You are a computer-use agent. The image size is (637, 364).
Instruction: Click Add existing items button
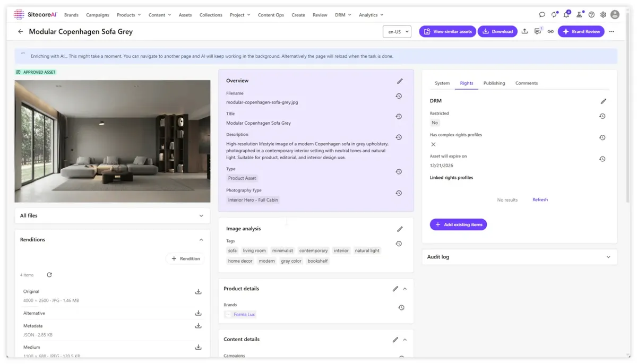458,225
